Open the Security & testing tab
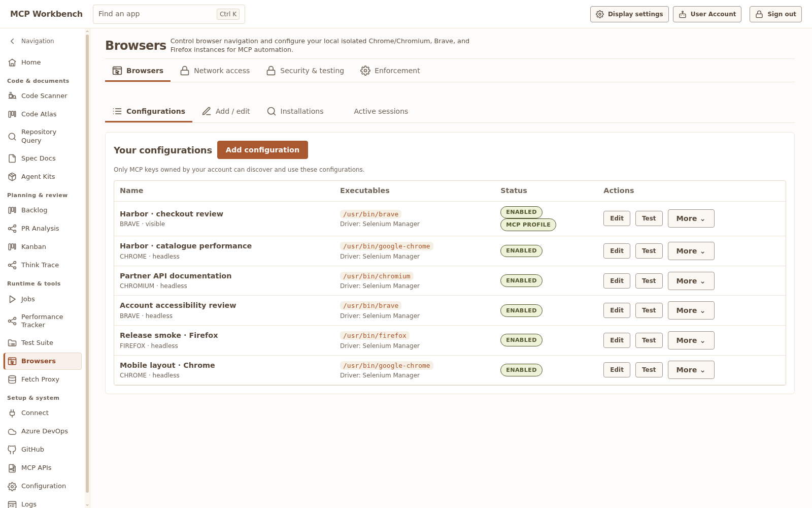This screenshot has width=812, height=508. [305, 71]
